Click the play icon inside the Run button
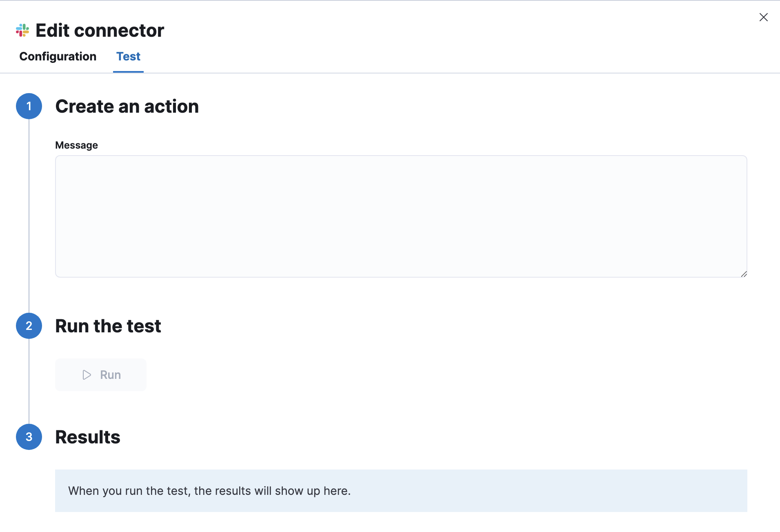This screenshot has height=532, width=780. 87,375
